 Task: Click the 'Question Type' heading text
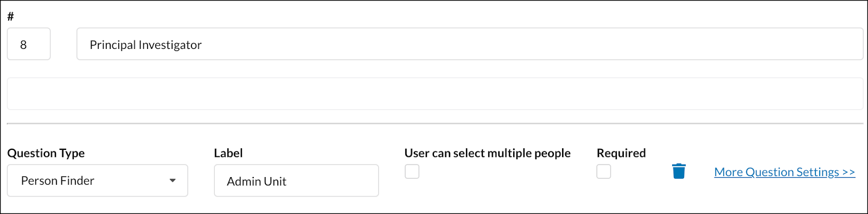tap(46, 153)
